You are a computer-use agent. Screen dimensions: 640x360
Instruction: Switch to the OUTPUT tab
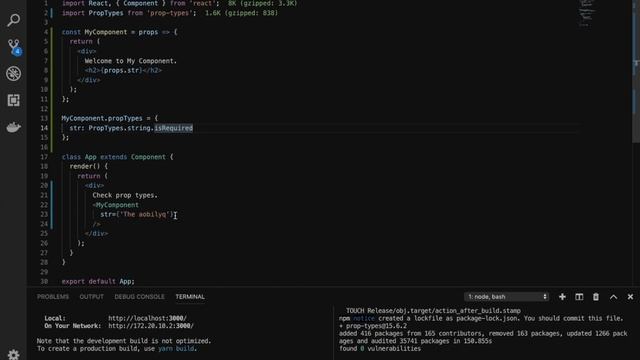point(91,297)
